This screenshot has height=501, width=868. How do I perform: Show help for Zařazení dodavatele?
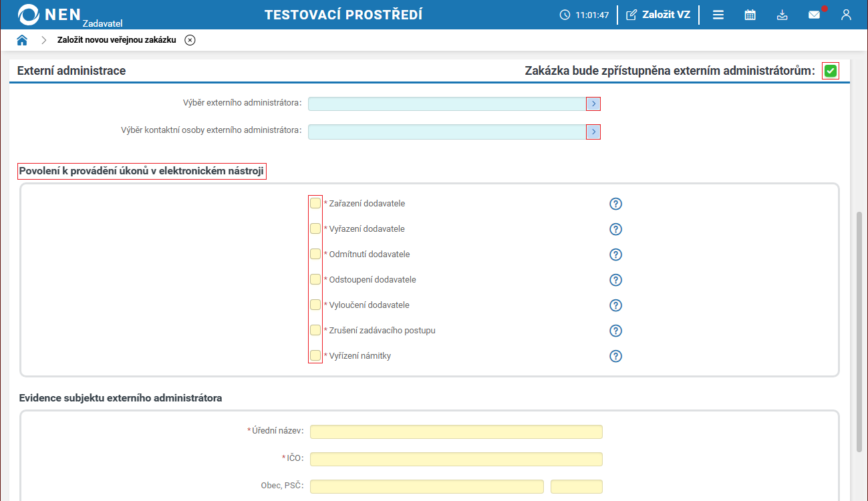click(616, 204)
